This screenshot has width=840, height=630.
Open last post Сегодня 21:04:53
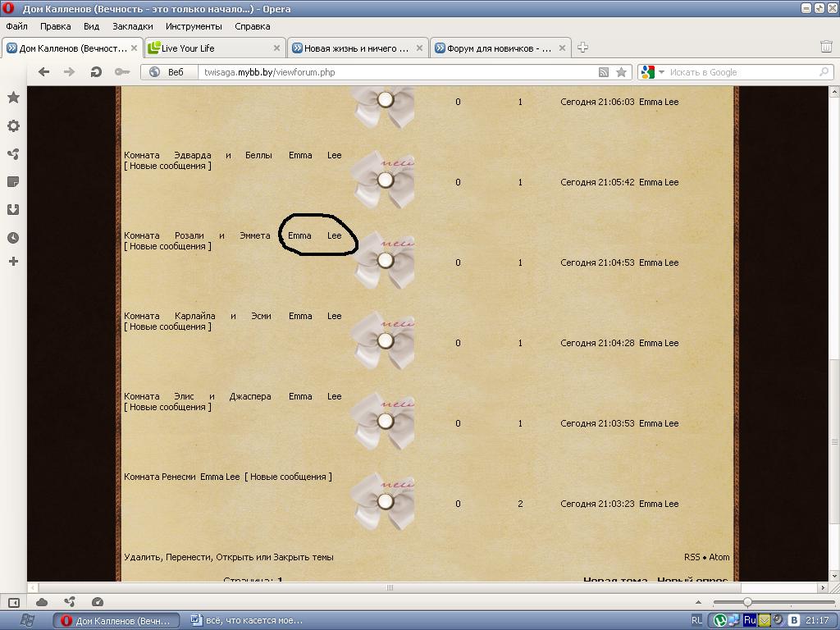point(597,262)
